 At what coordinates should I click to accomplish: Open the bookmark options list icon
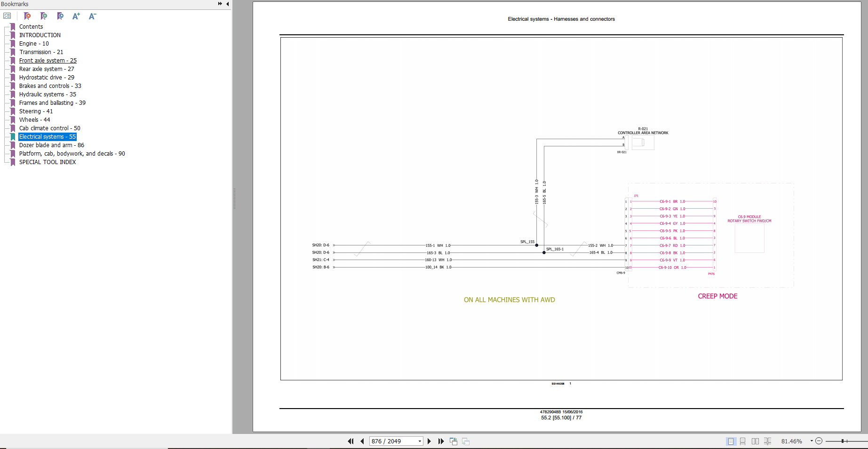coord(7,16)
